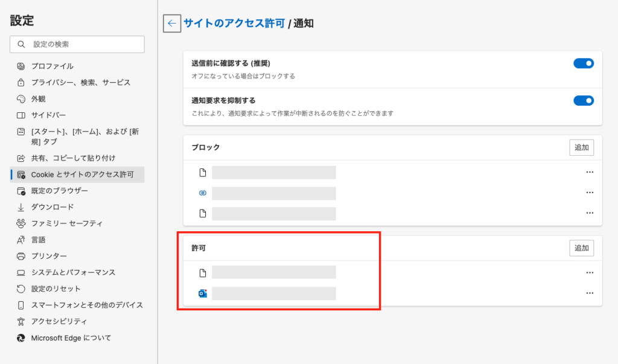This screenshot has height=364, width=618.
Task: Click 追加 button in the 許可 section
Action: (581, 248)
